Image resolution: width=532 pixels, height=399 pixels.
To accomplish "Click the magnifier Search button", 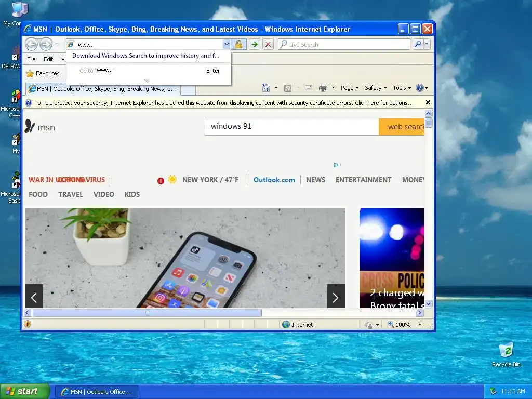I will [418, 45].
